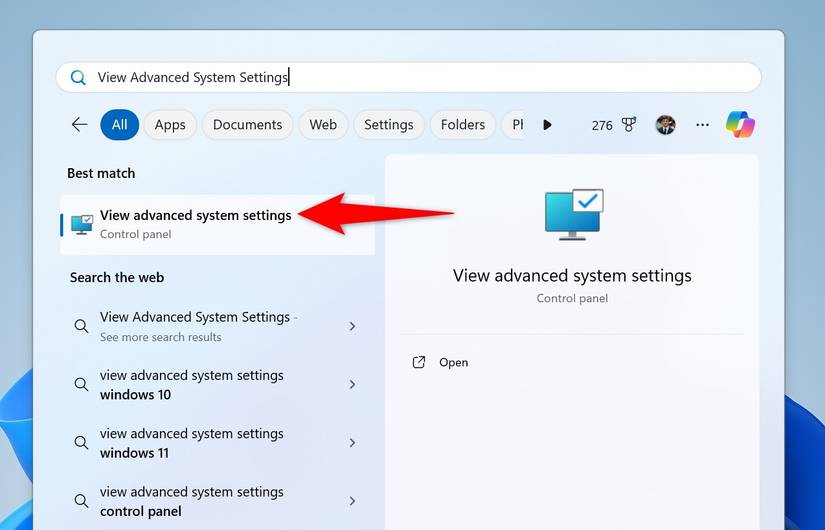This screenshot has height=530, width=825.
Task: Expand chevron for 'control panel' web suggestion
Action: click(352, 501)
